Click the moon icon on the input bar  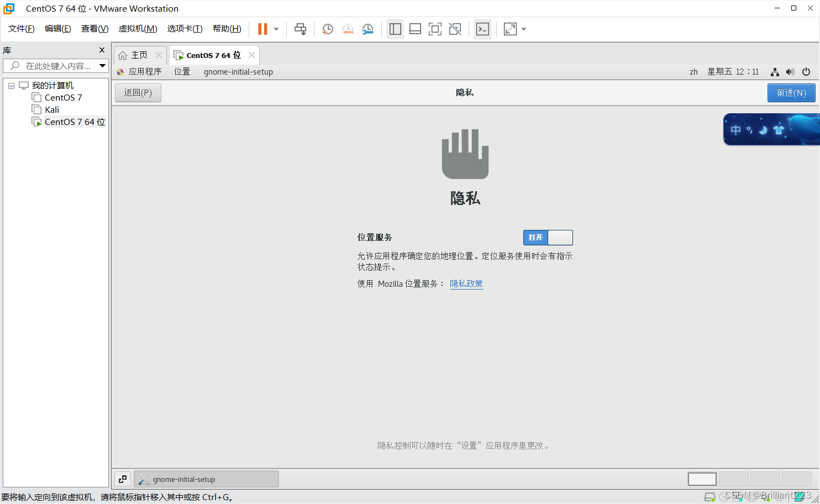click(764, 130)
